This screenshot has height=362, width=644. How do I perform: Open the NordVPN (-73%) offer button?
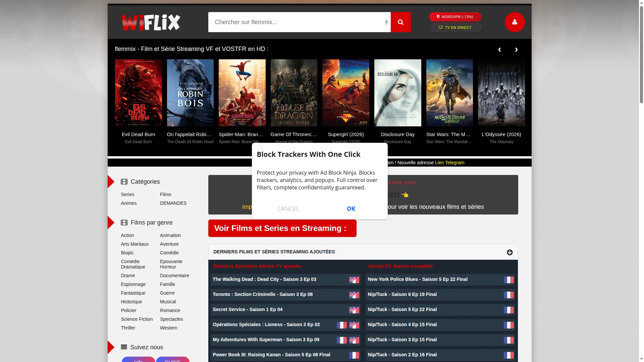tap(455, 17)
